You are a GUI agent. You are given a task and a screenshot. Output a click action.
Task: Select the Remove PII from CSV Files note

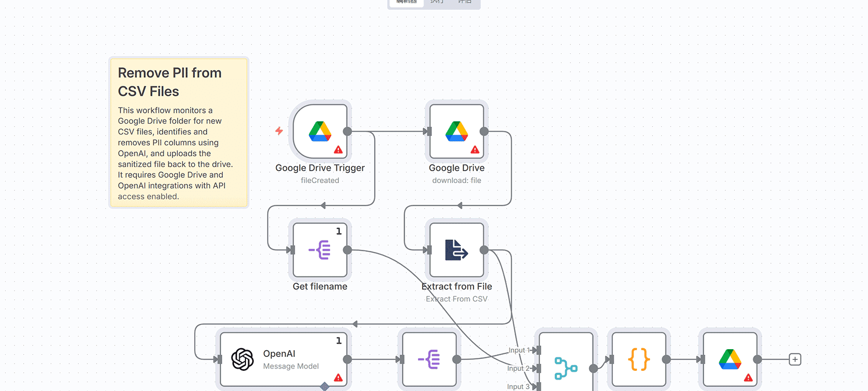click(179, 132)
